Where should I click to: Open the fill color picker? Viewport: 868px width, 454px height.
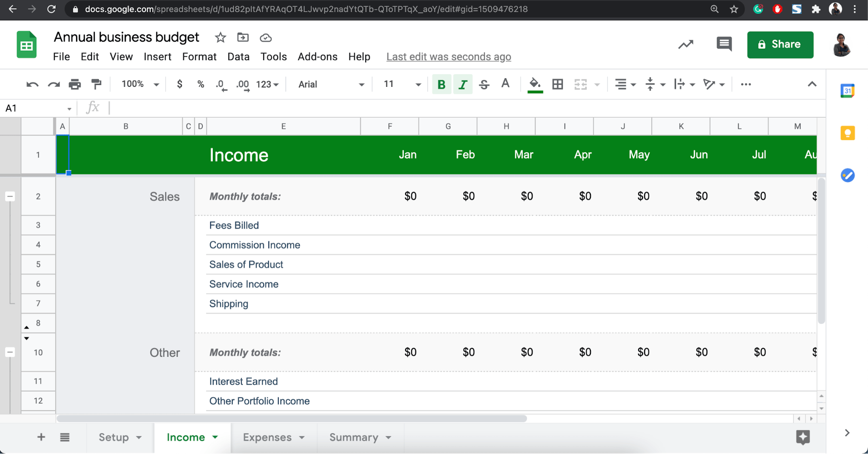point(535,84)
